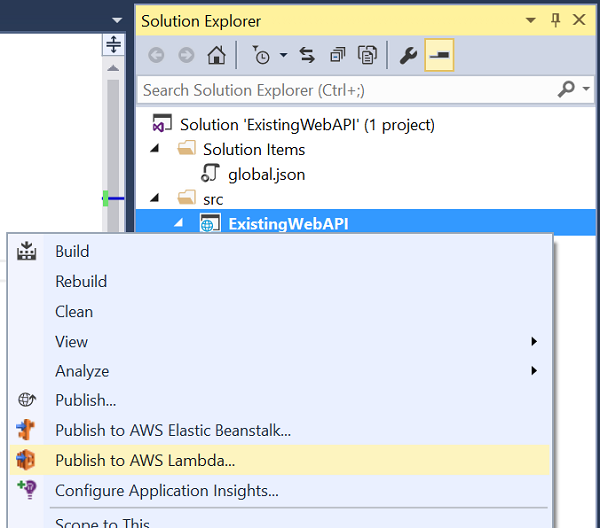Click the editor vertical scrollbar thumb

pyautogui.click(x=113, y=155)
